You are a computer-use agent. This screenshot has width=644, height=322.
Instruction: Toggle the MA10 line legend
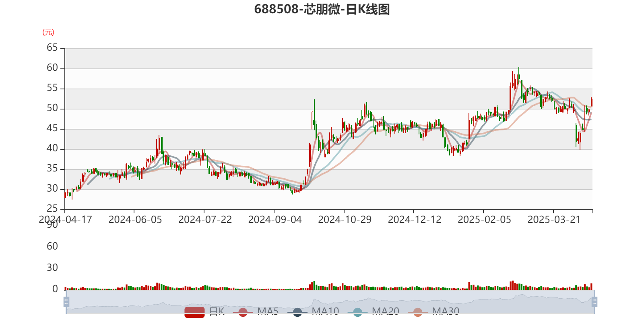(x=313, y=312)
